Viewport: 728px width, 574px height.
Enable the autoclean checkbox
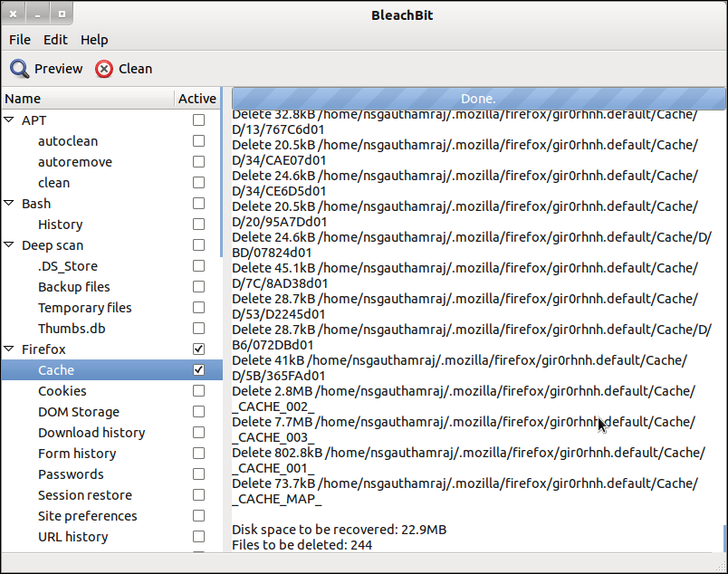click(x=198, y=140)
